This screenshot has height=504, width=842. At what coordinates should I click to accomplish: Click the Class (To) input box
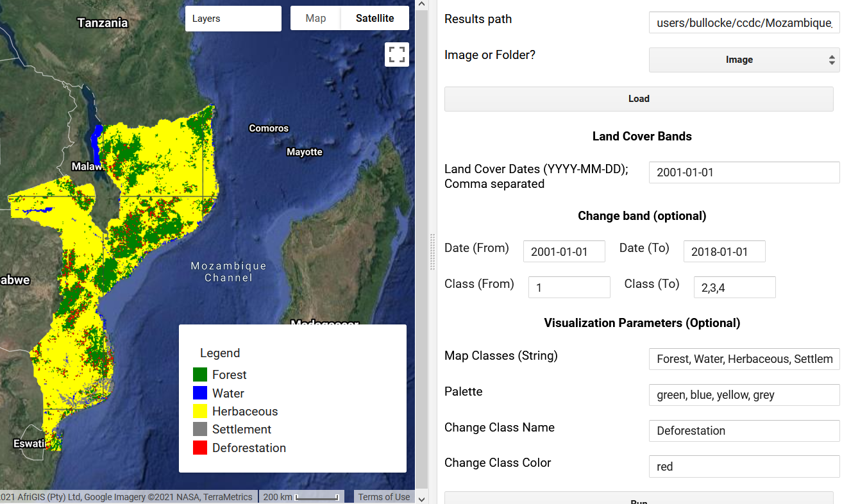pos(734,288)
